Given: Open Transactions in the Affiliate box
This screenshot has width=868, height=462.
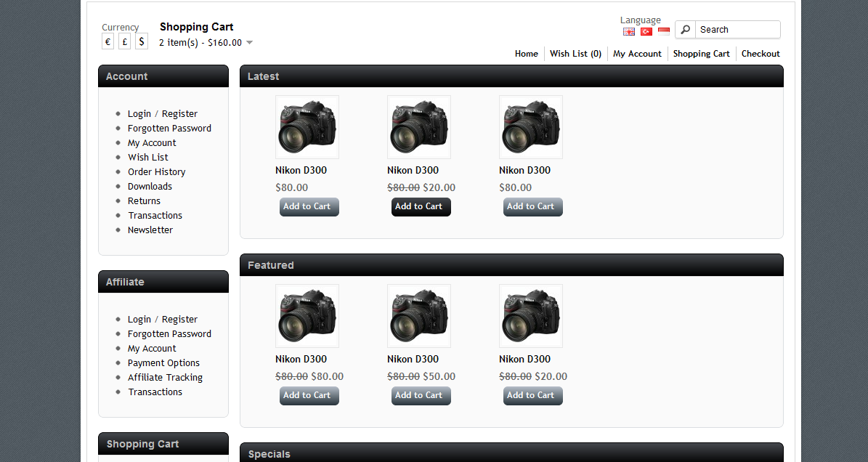Looking at the screenshot, I should tap(155, 392).
